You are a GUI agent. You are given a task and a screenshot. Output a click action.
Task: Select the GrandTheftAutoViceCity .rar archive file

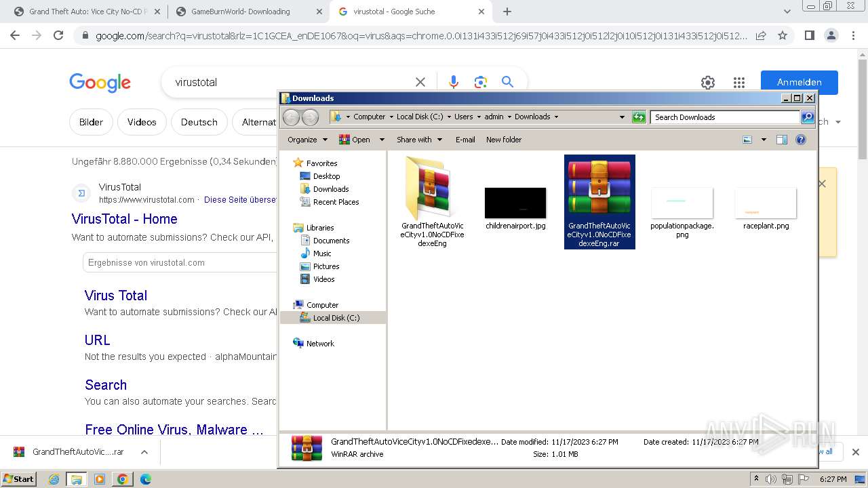(599, 201)
